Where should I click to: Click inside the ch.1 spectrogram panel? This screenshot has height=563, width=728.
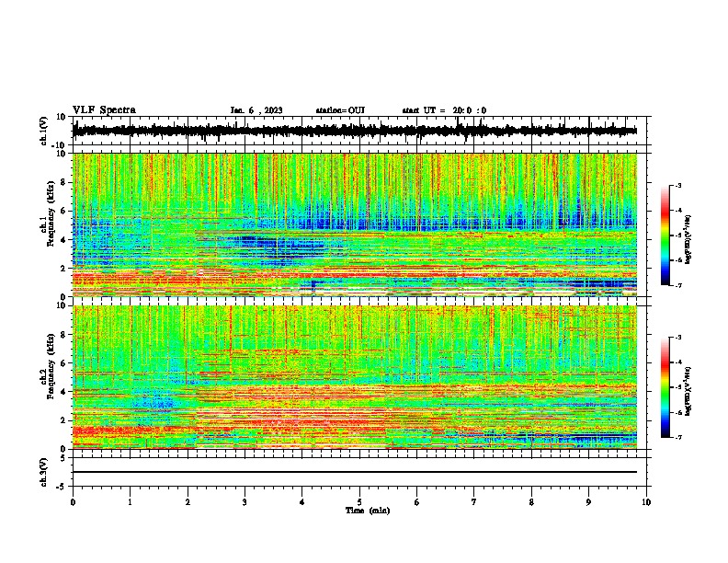coord(355,224)
